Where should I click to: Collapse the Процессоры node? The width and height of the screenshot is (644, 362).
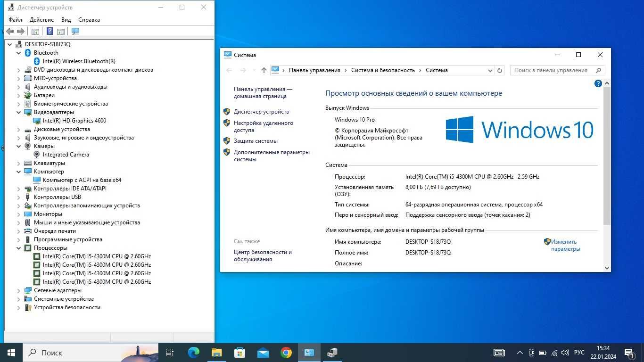[19, 248]
